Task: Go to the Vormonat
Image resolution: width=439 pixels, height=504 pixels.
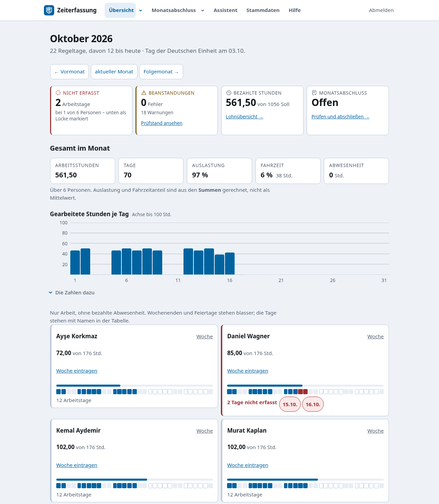Action: pos(69,72)
